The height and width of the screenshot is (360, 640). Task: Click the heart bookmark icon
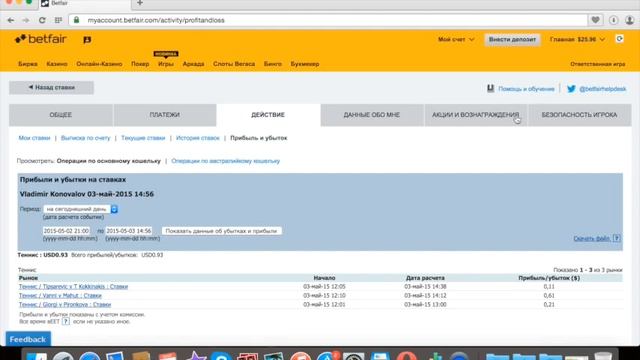(x=596, y=20)
